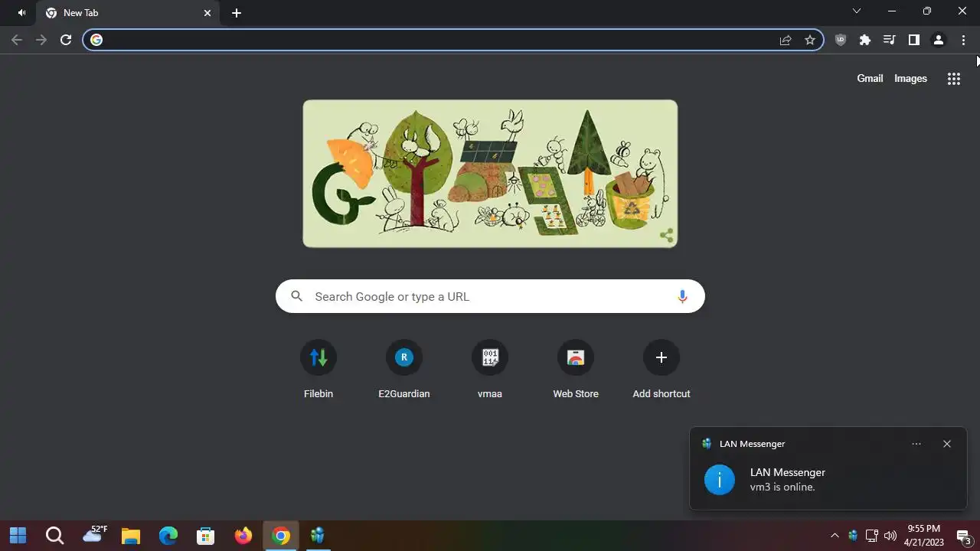Open the Extensions puzzle menu
980x551 pixels.
pyautogui.click(x=865, y=40)
